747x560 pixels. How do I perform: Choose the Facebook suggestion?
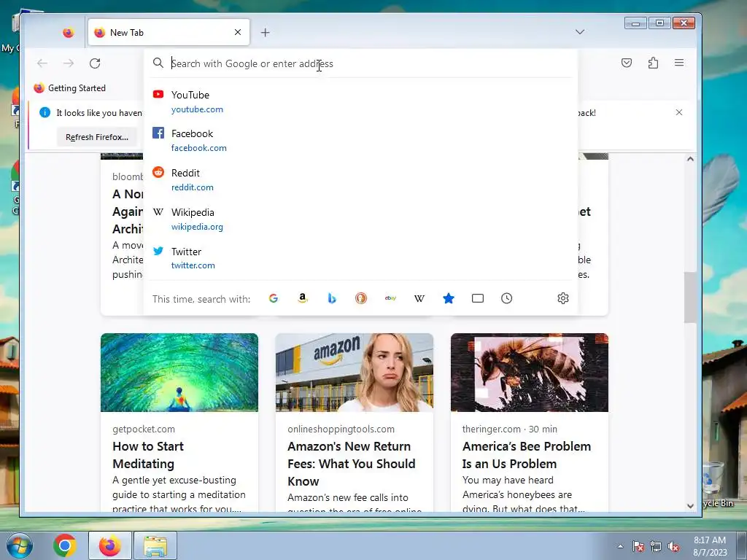[x=361, y=141]
